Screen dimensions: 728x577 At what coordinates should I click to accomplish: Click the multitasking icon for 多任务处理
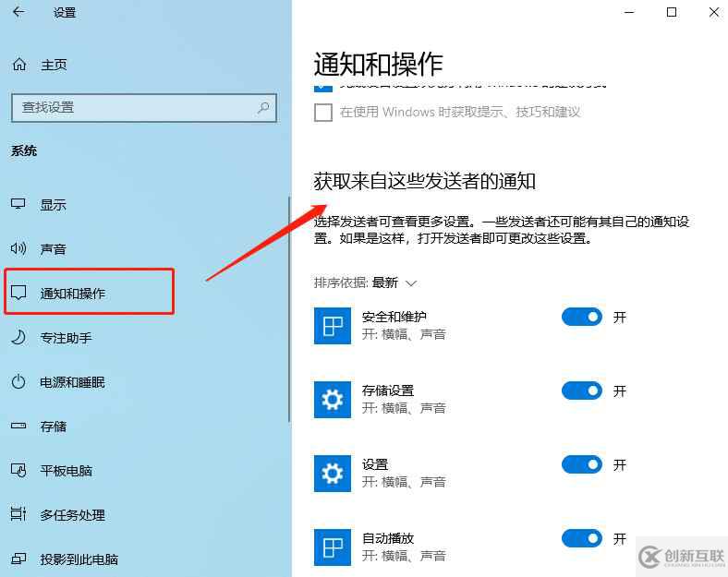click(18, 514)
